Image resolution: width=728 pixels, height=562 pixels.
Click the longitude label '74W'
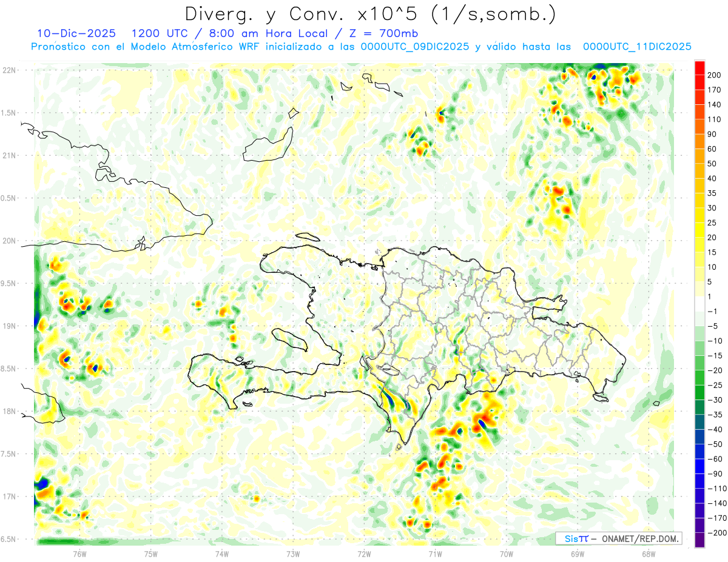tap(222, 554)
